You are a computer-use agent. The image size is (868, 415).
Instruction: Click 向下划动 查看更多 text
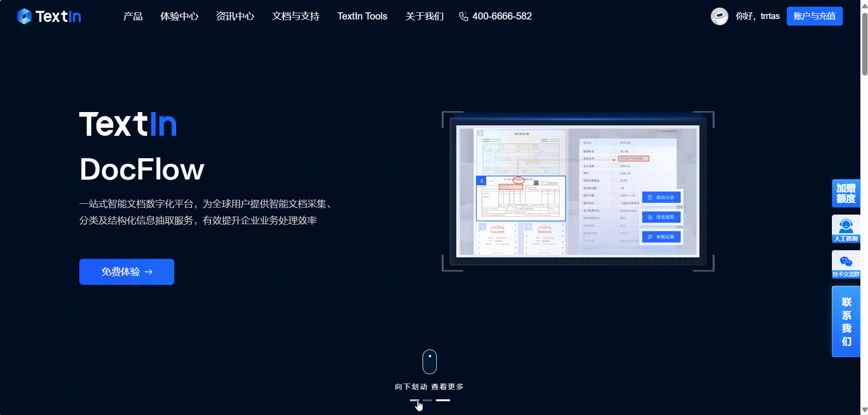coord(429,387)
